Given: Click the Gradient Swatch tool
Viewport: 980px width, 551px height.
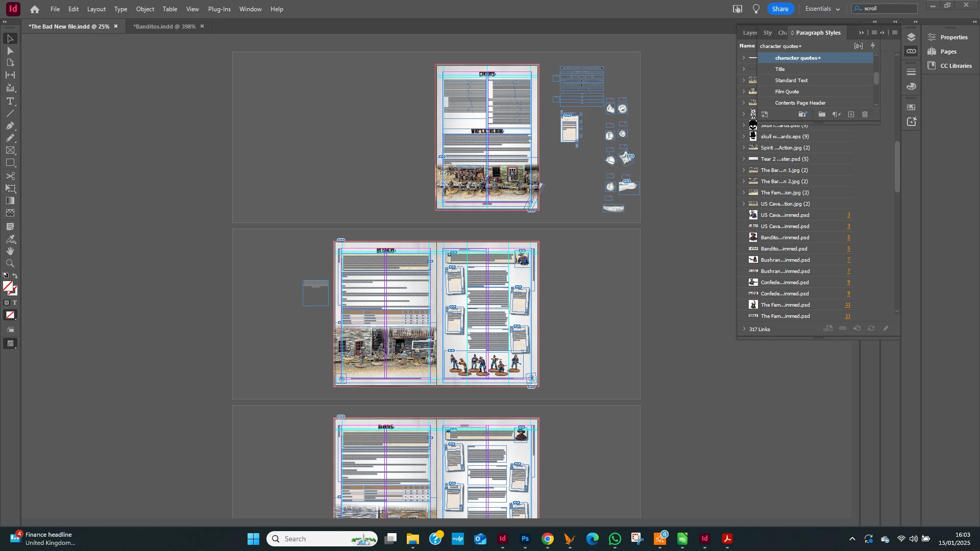Looking at the screenshot, I should coord(10,201).
